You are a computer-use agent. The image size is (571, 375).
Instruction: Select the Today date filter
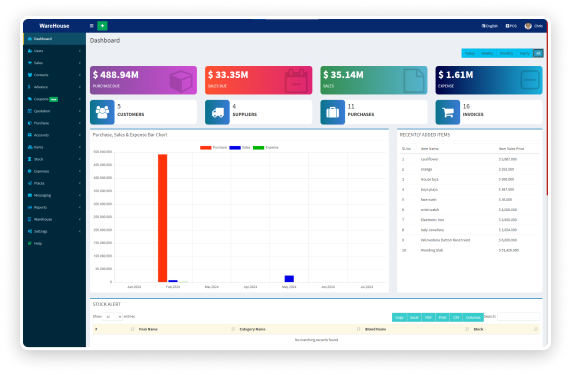click(x=470, y=53)
